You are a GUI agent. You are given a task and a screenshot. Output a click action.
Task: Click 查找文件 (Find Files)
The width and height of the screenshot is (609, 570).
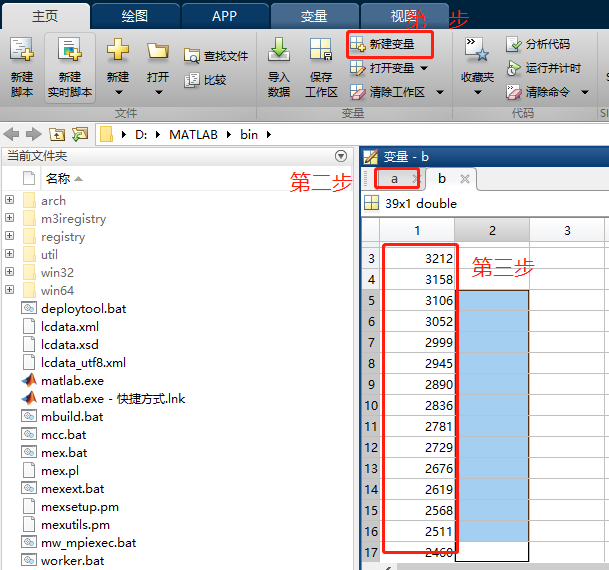click(216, 56)
